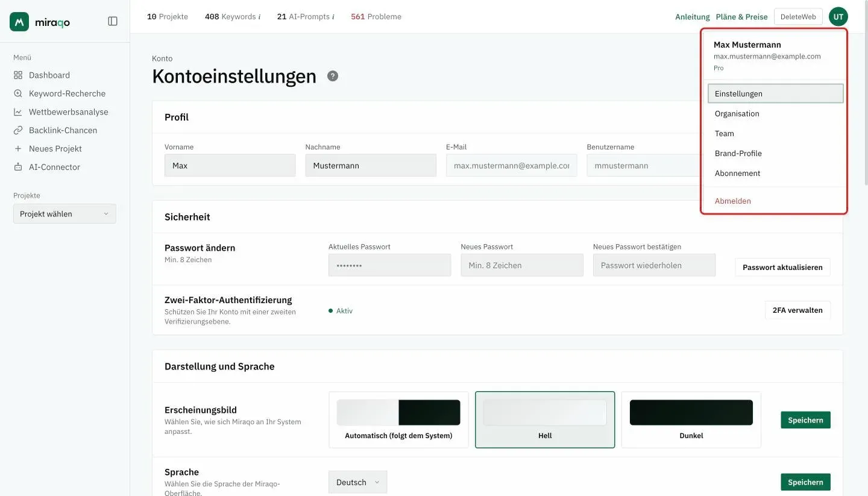
Task: Click the 561 Probleme counter
Action: [376, 17]
